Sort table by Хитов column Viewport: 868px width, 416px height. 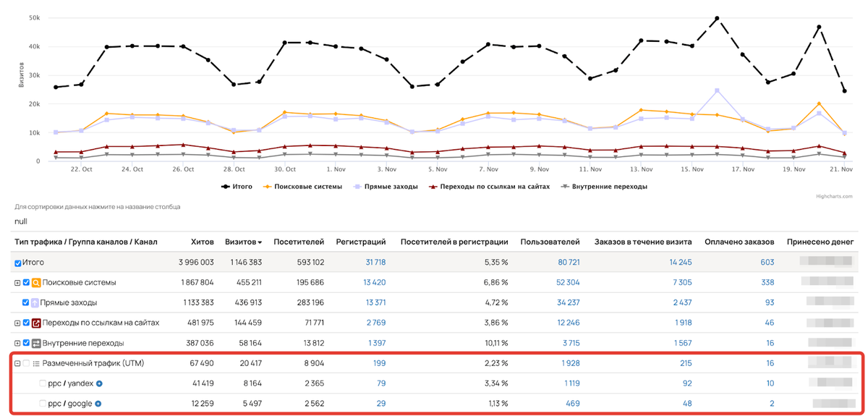(x=202, y=242)
